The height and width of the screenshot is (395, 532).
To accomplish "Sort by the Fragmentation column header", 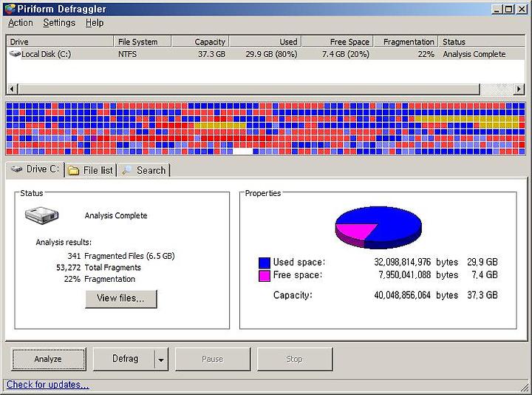I will 406,41.
